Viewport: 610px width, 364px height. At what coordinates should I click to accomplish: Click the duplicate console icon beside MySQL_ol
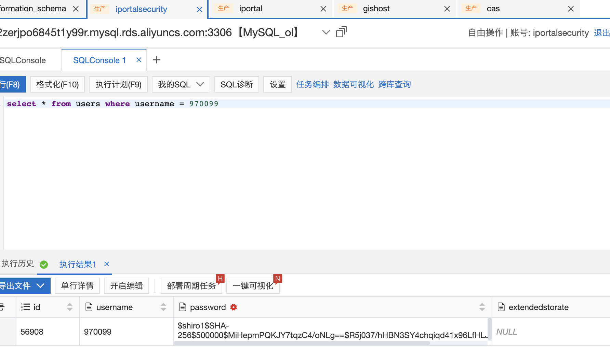pyautogui.click(x=341, y=32)
